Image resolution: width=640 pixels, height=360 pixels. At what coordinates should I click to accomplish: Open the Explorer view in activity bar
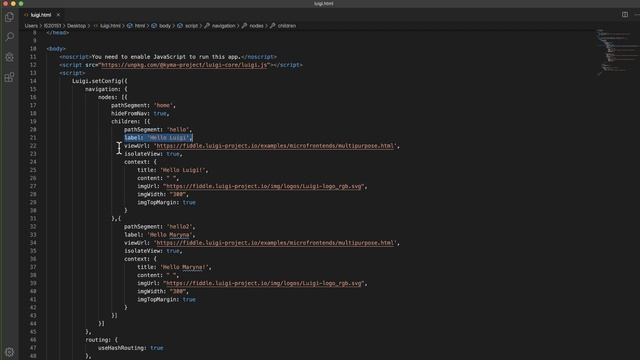tap(9, 17)
